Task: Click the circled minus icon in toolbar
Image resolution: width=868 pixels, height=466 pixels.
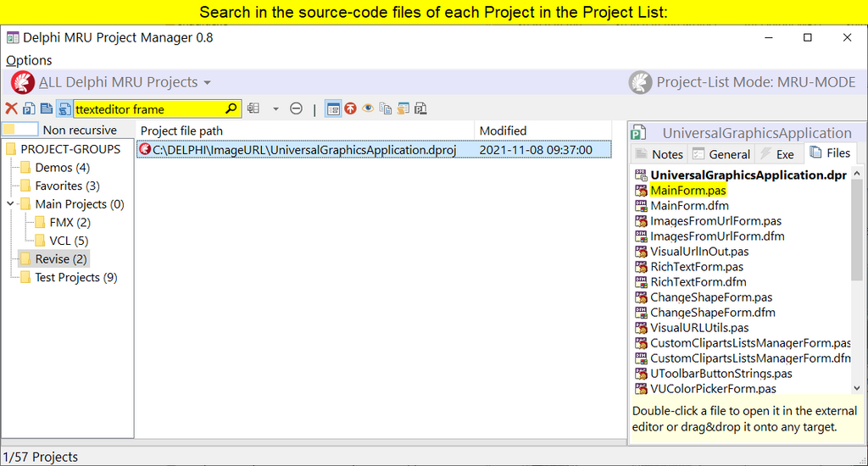Action: (296, 108)
